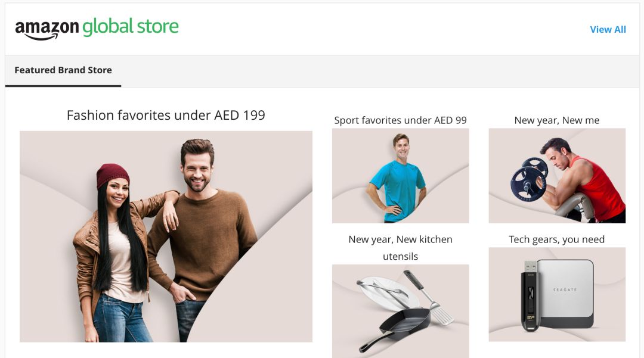Click the Amazon global store logo
The height and width of the screenshot is (358, 644).
[x=97, y=29]
